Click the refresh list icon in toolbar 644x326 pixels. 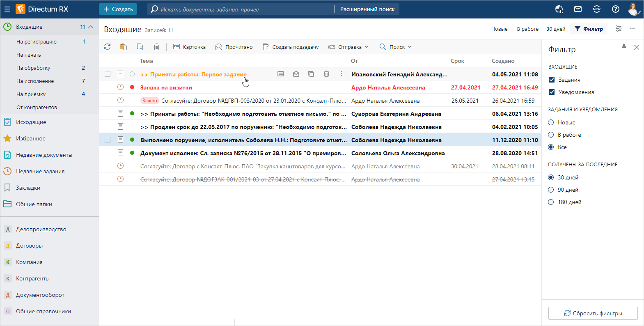pos(107,47)
